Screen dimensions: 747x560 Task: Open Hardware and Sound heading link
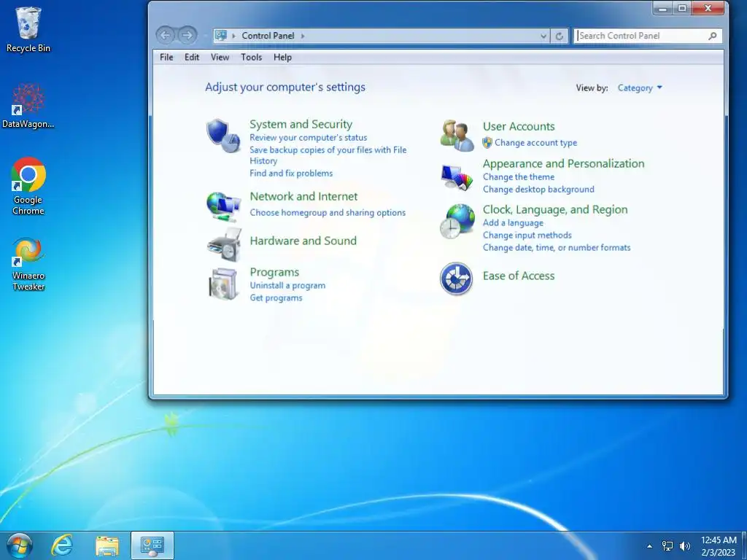point(303,241)
